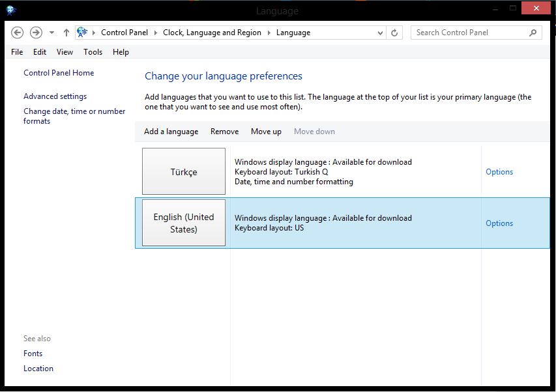Click the search magnifier icon
Screen dimensions: 556x392
tap(533, 33)
